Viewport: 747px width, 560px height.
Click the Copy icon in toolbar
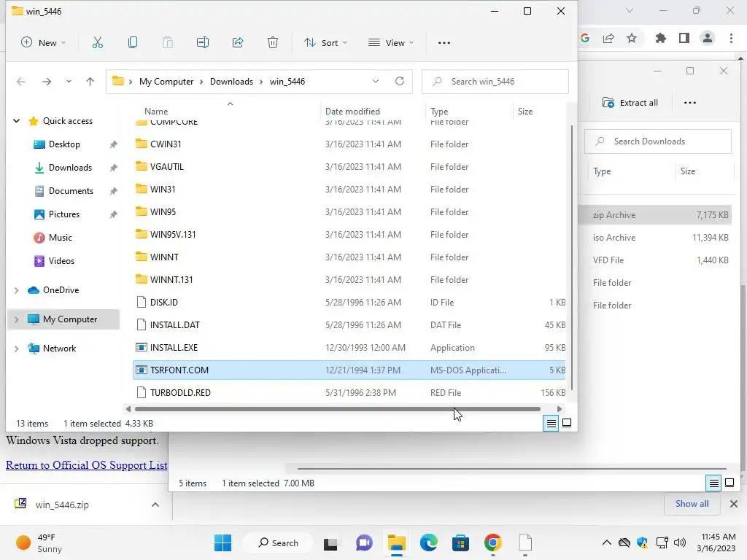133,43
